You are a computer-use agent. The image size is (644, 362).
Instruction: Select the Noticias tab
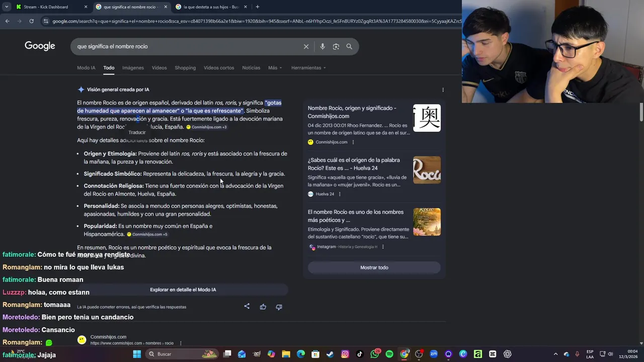coord(251,68)
